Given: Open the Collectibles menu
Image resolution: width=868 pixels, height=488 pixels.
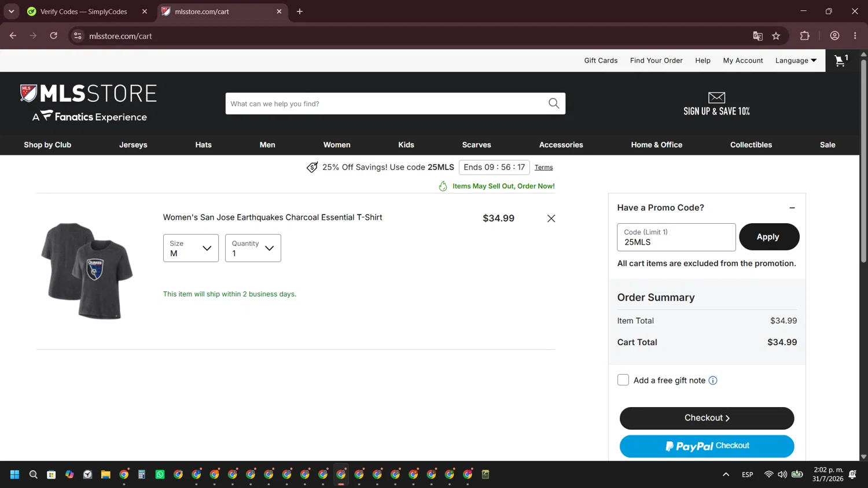Looking at the screenshot, I should [x=751, y=145].
